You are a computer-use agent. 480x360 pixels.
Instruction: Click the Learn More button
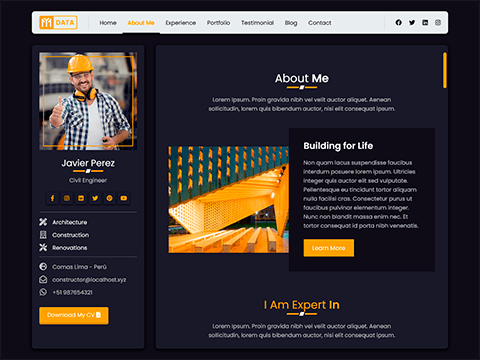click(329, 248)
